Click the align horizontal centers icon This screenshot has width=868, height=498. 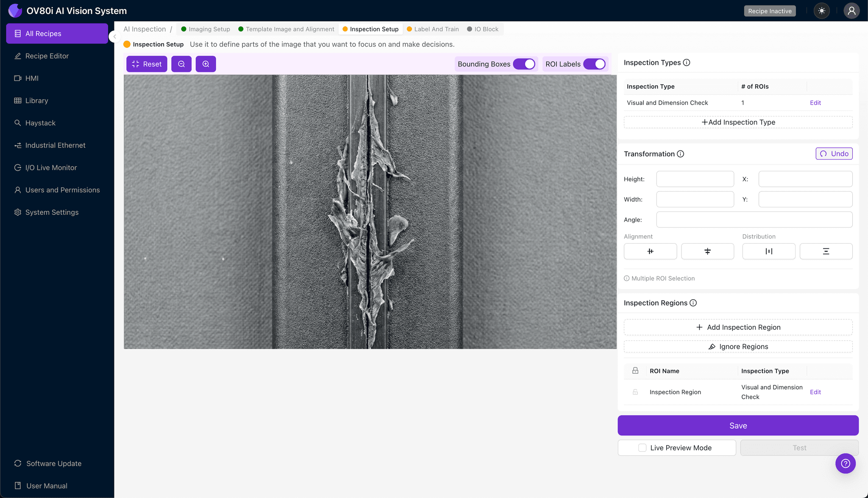coord(650,251)
